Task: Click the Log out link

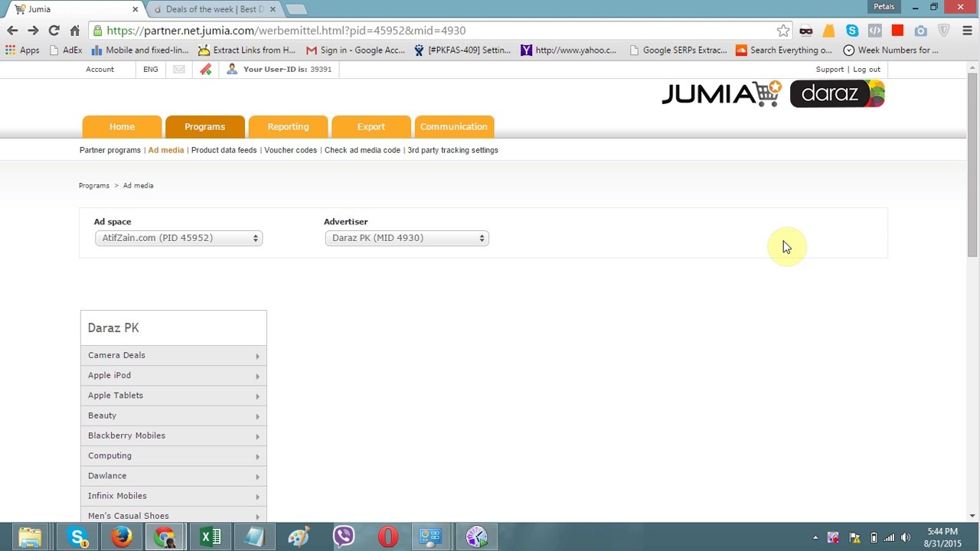Action: (867, 70)
